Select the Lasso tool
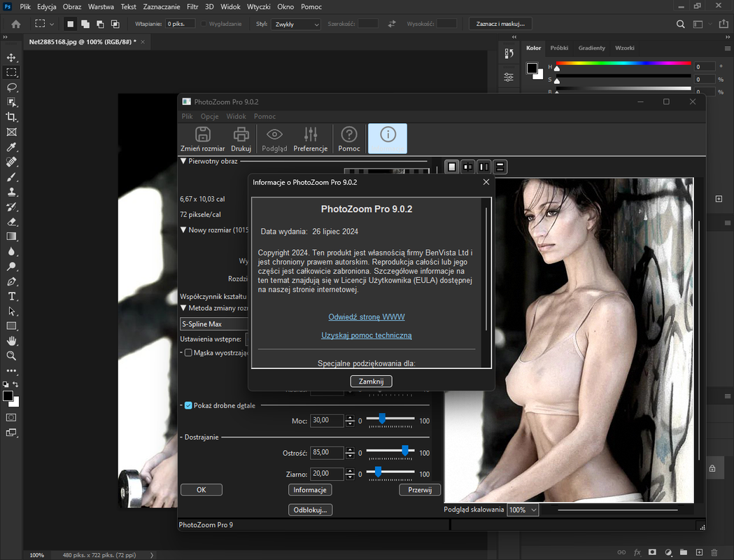 11,87
